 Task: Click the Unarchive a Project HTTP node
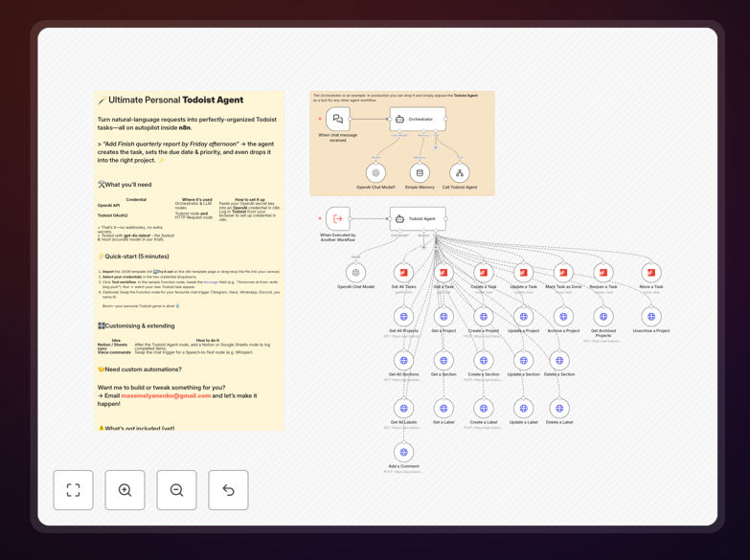(651, 317)
